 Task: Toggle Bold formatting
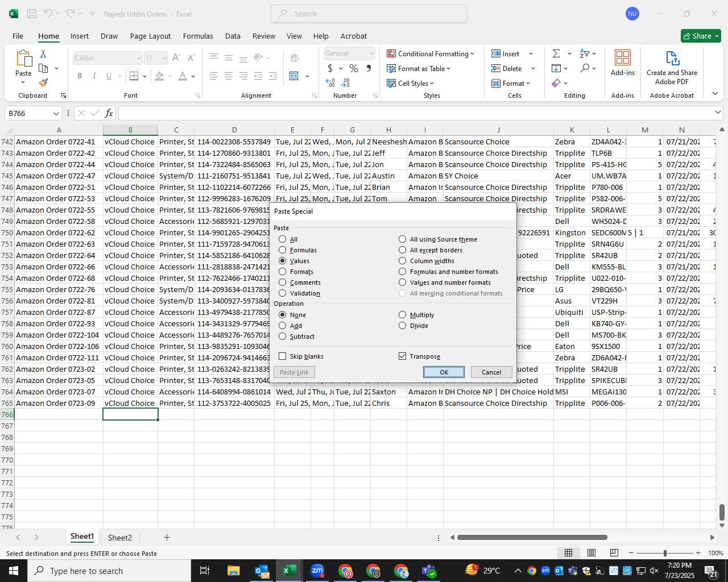80,76
